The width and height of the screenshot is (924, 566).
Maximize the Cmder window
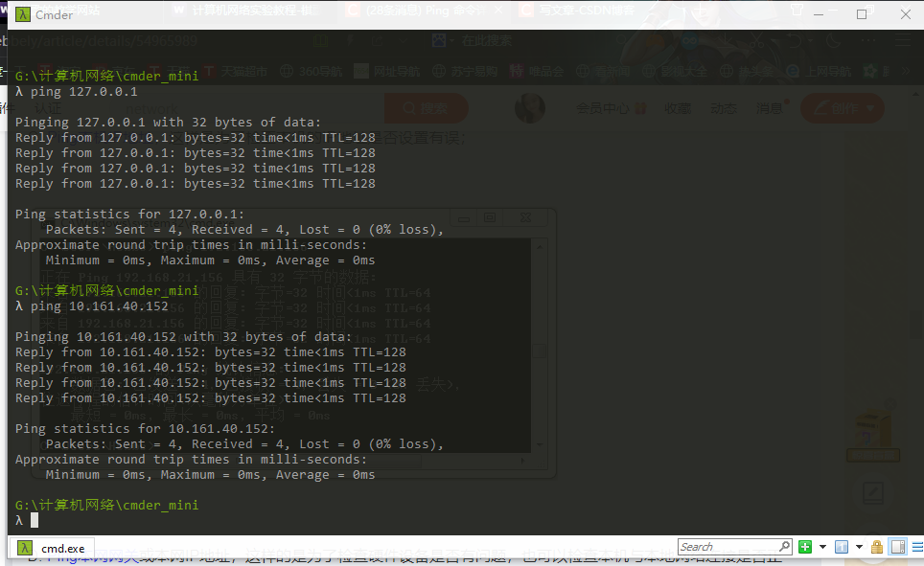tap(862, 14)
